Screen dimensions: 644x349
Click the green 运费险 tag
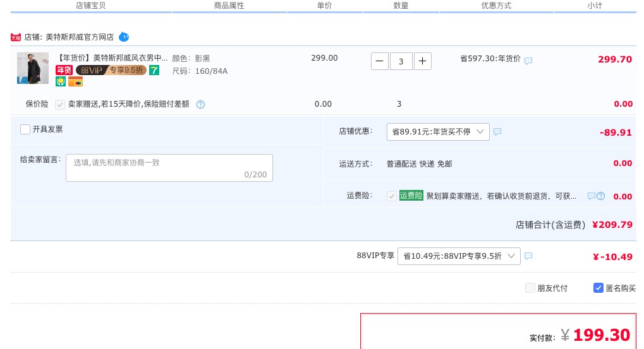point(411,196)
